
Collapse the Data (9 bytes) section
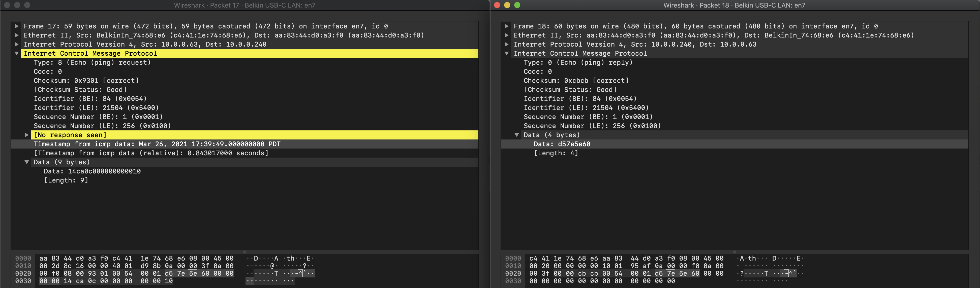(27, 162)
